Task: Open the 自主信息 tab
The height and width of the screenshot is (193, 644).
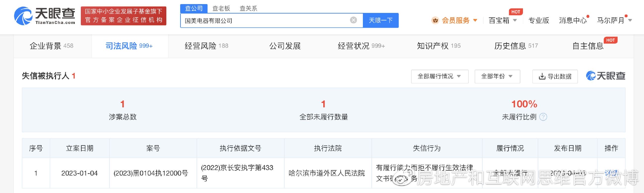Action: (x=588, y=46)
